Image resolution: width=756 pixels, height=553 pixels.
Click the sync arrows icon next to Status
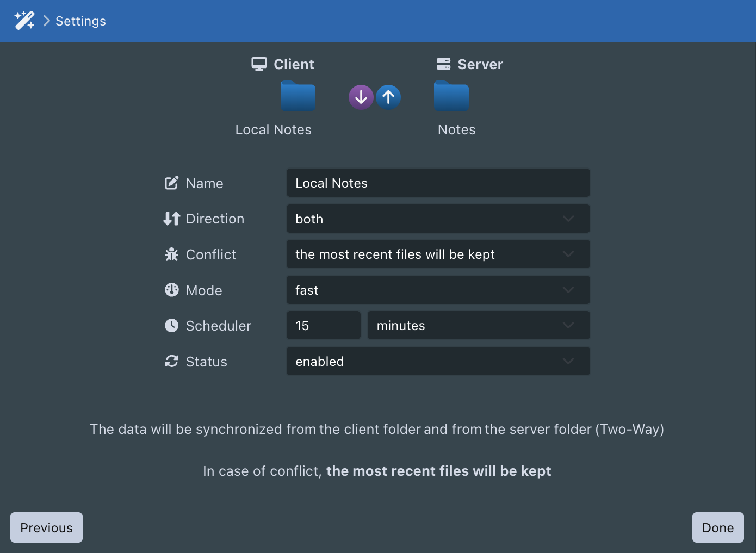coord(171,361)
